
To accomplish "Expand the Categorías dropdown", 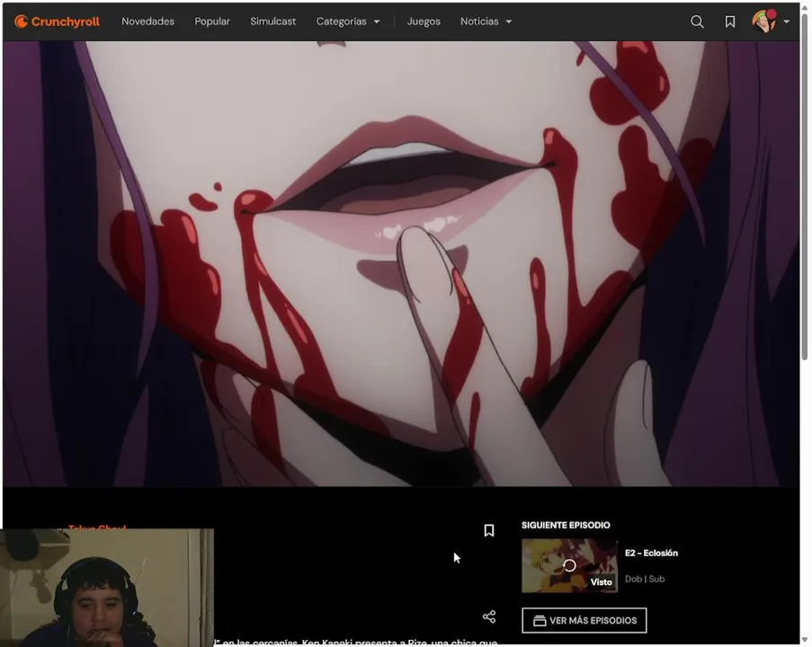I will 348,22.
